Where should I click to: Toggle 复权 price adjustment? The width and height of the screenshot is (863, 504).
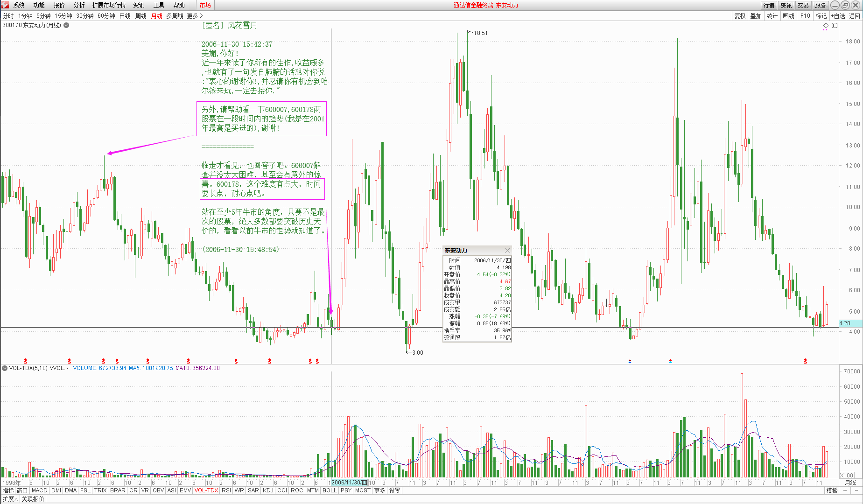(740, 16)
